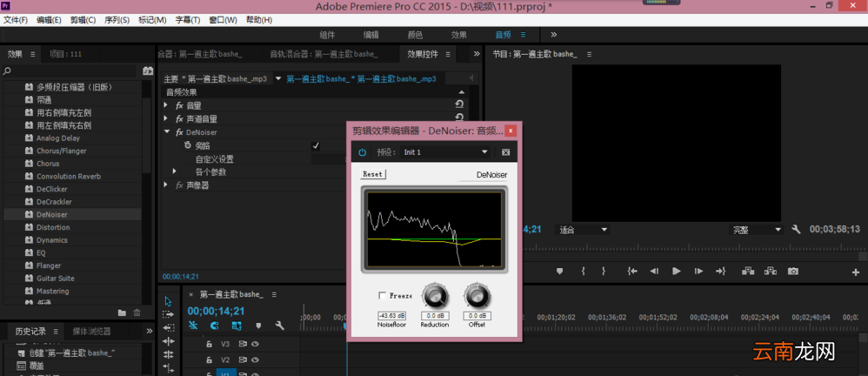Open timeline display settings wrench
868x376 pixels.
point(279,326)
